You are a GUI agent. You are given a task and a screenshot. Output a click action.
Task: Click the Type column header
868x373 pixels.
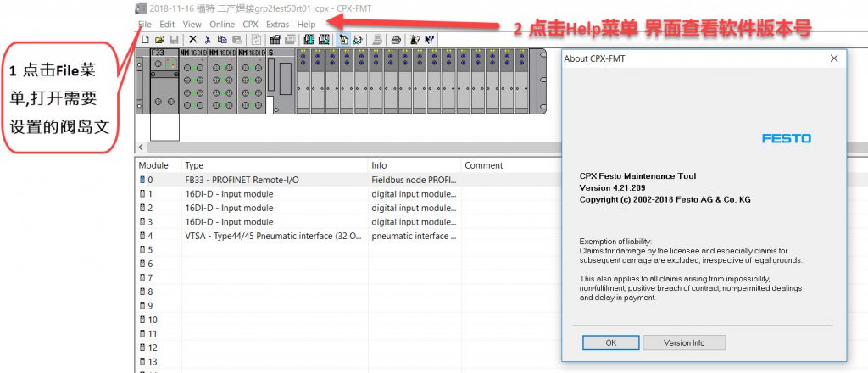pyautogui.click(x=275, y=165)
